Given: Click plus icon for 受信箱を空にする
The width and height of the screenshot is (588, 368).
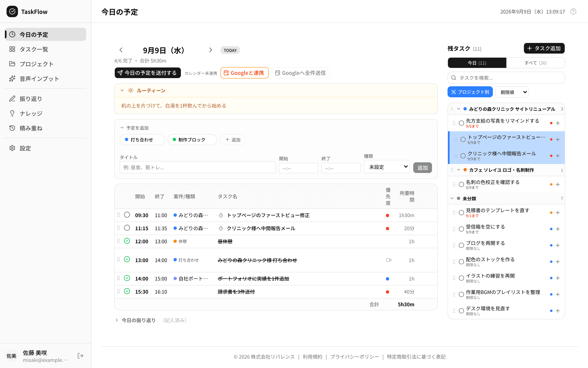Looking at the screenshot, I should (x=558, y=229).
